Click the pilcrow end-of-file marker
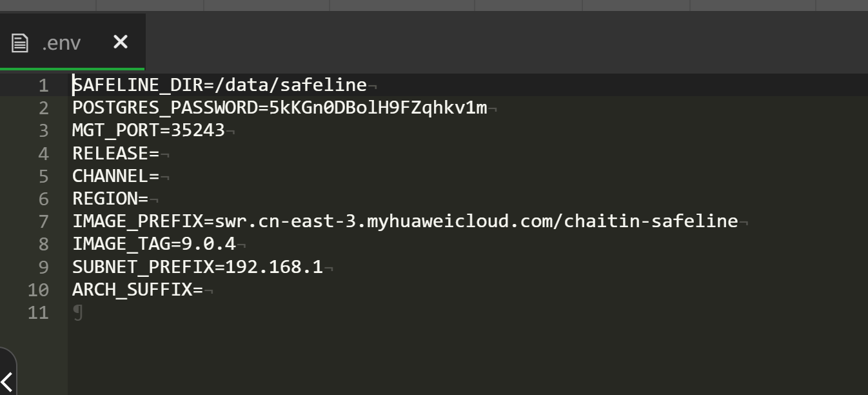This screenshot has height=395, width=868. (78, 313)
